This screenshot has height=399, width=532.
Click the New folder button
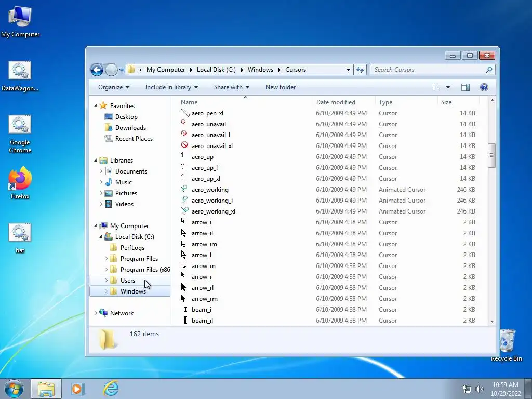pyautogui.click(x=281, y=87)
